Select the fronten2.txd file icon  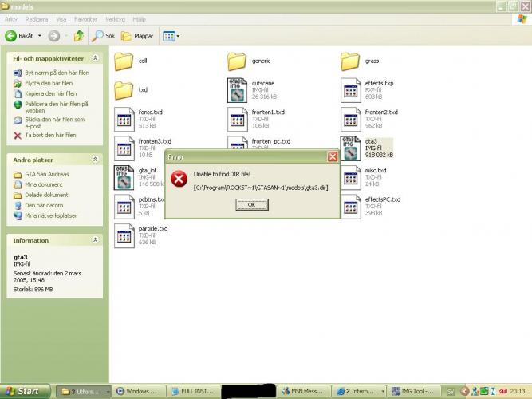(x=350, y=119)
